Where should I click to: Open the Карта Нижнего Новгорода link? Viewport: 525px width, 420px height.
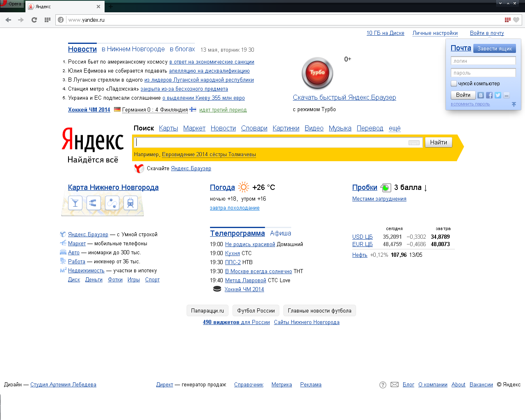113,187
